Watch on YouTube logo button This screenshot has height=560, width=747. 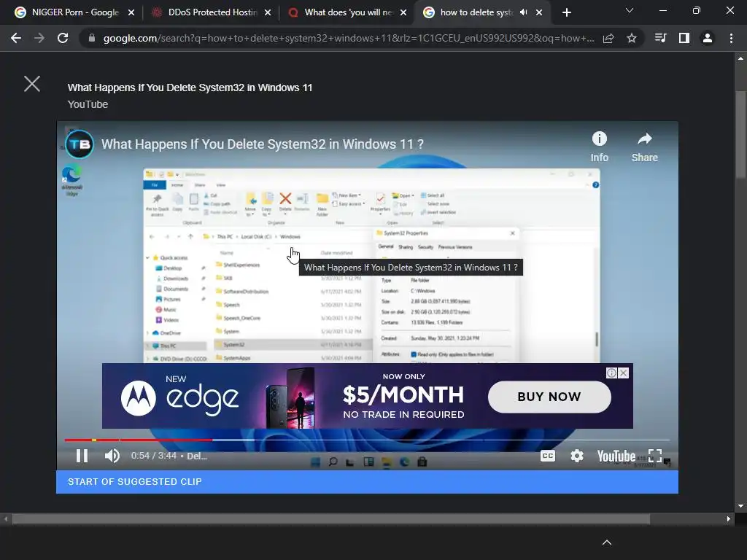616,456
